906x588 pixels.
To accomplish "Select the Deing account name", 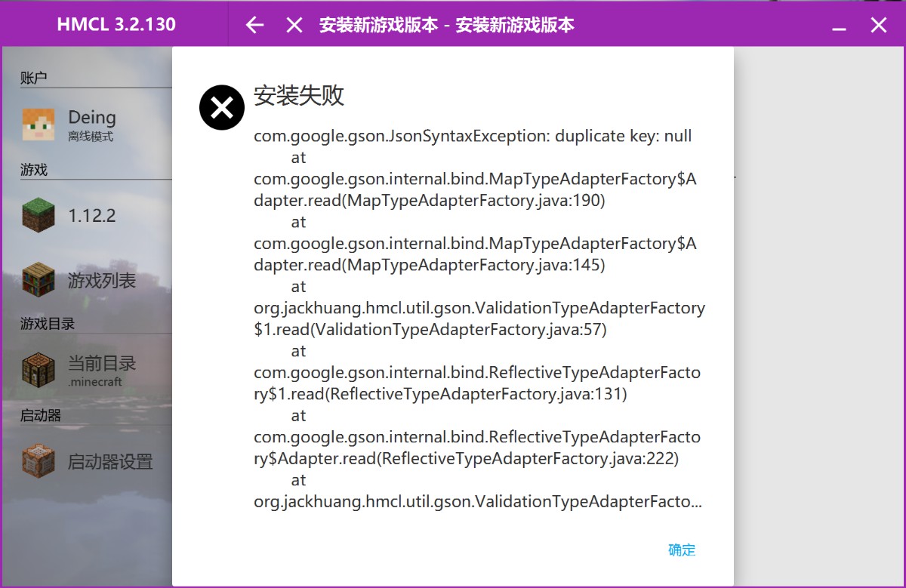I will (92, 117).
